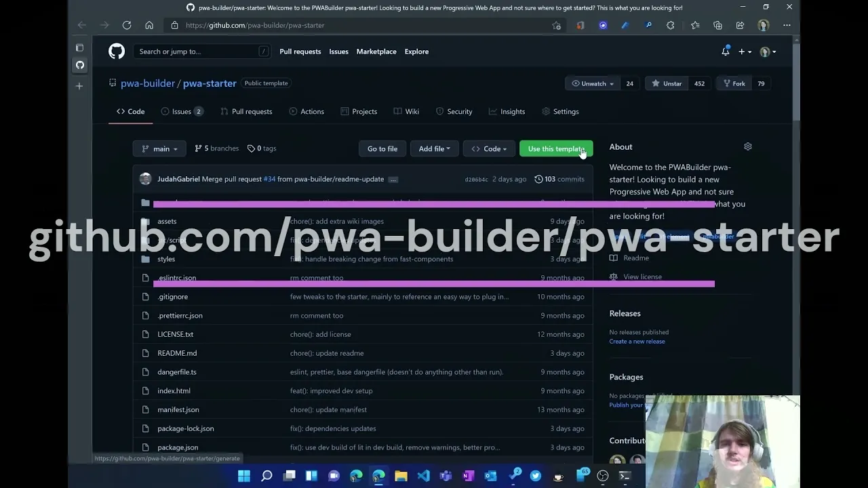Click the GitHub Octocat logo in header
Screen dimensions: 868x488
117,52
